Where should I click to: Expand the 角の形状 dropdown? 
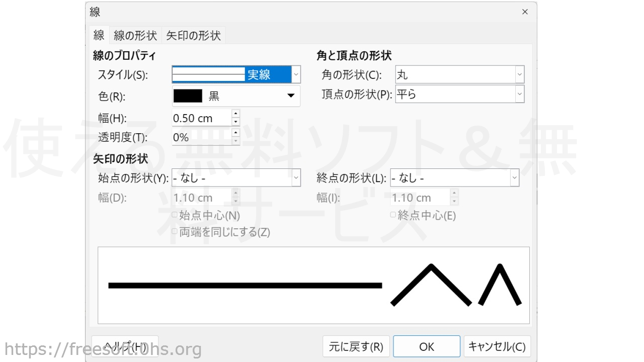coord(519,75)
